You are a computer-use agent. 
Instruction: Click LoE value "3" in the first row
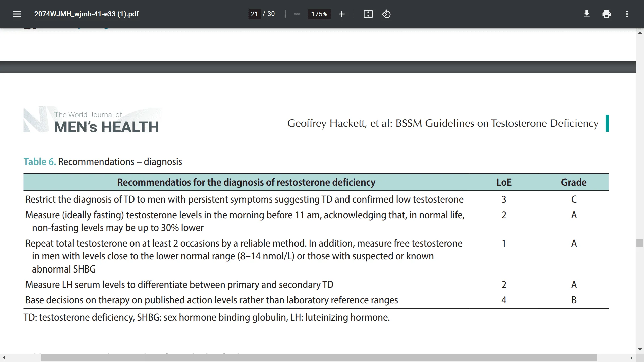504,199
